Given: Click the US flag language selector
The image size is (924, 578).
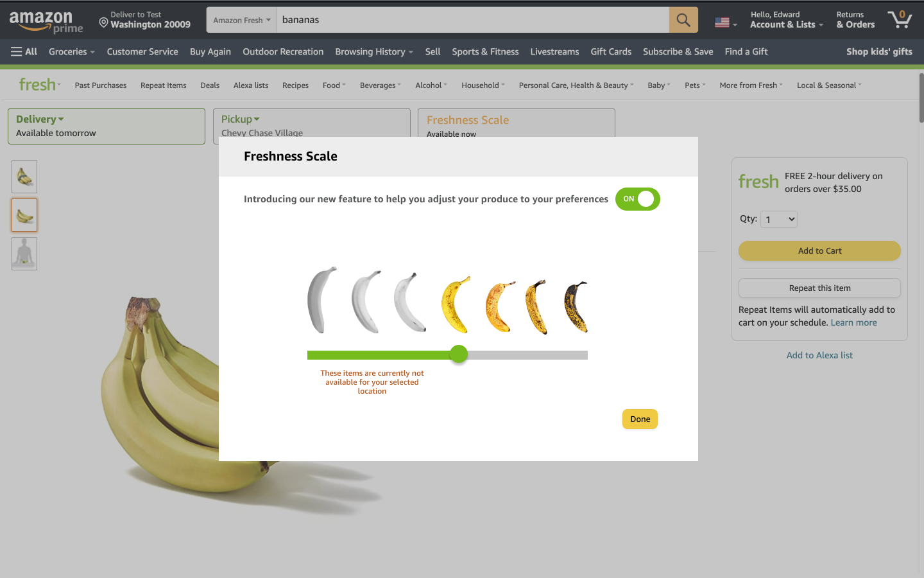Looking at the screenshot, I should tap(726, 22).
